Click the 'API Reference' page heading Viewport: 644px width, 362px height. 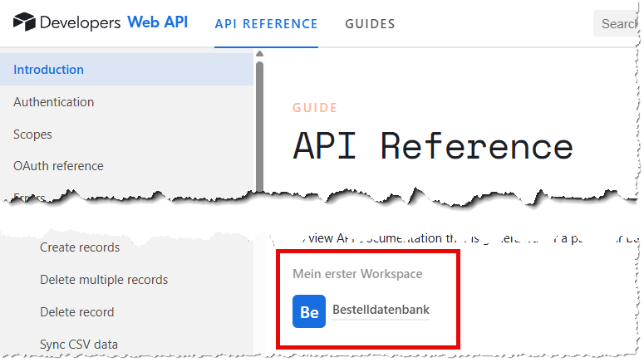tap(433, 146)
